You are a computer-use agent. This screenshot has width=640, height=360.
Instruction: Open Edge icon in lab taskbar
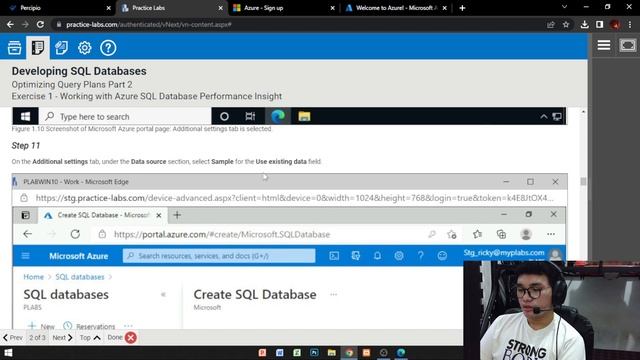[278, 116]
